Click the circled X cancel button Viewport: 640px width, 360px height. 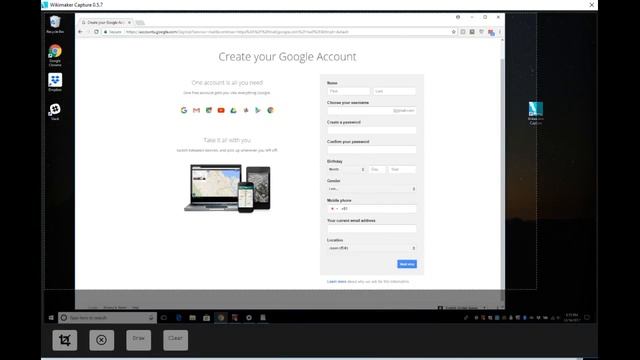point(102,340)
